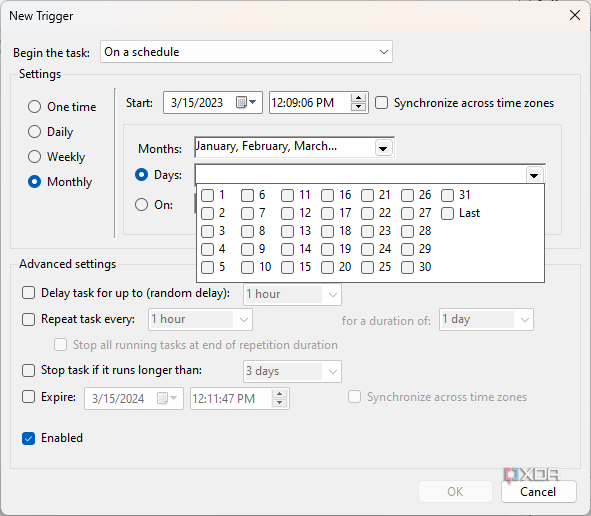The height and width of the screenshot is (516, 591).
Task: Open the random delay 1 hour dropdown
Action: (x=292, y=294)
